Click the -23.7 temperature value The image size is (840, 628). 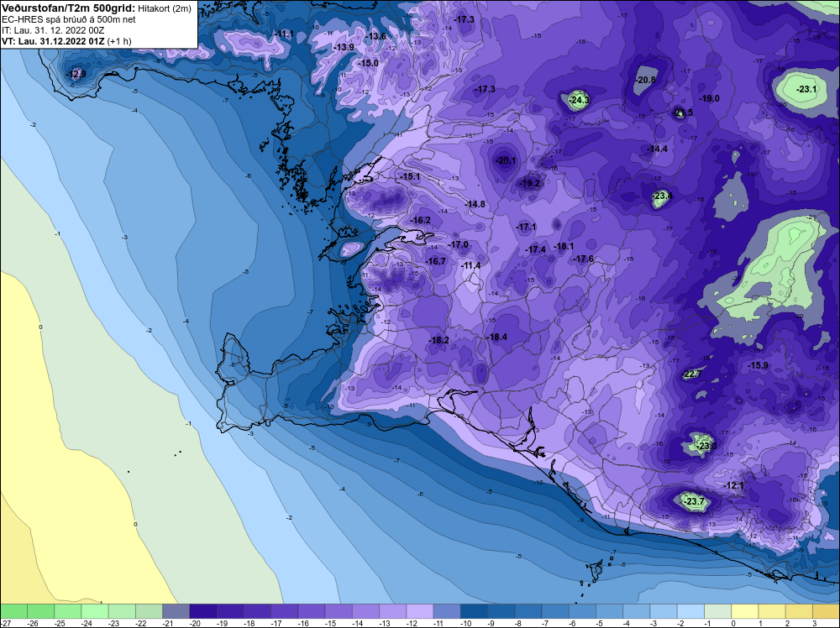[x=694, y=501]
